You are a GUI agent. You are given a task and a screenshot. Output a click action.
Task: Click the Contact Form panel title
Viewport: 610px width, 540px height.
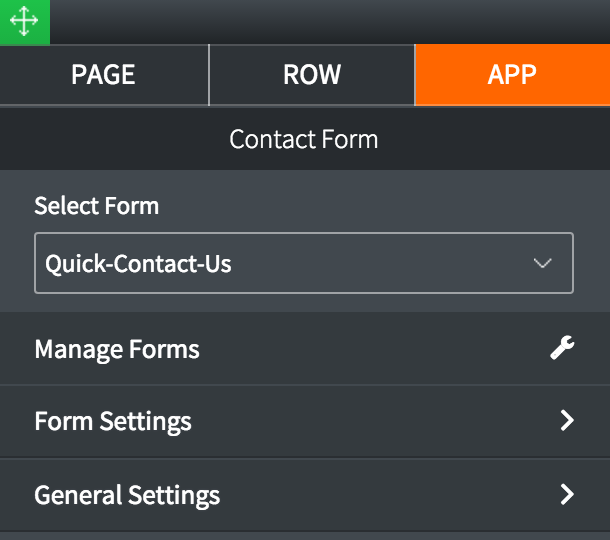(x=304, y=138)
